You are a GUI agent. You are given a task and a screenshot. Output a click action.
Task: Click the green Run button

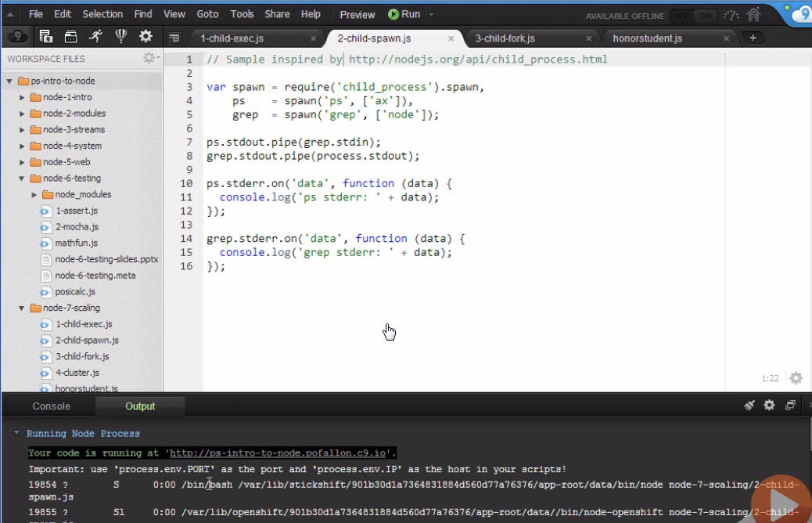[x=404, y=14]
